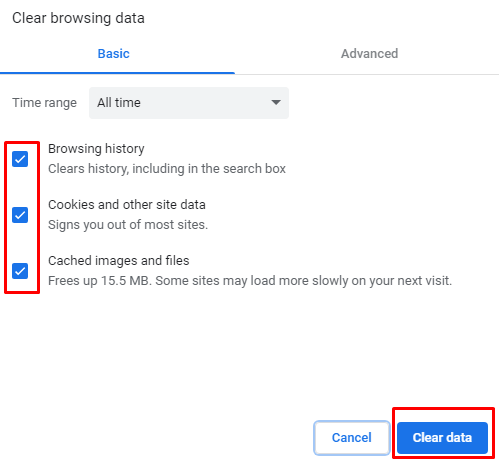Click the Browsing history label text
This screenshot has height=464, width=499.
(96, 149)
